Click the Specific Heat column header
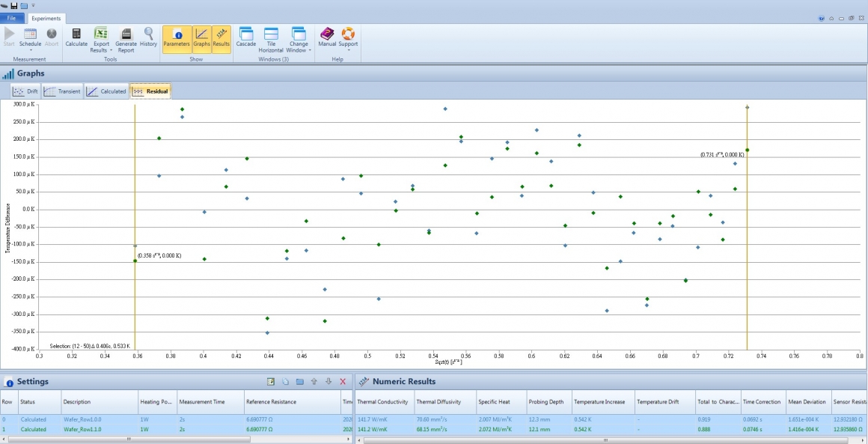The image size is (868, 444). click(x=501, y=402)
